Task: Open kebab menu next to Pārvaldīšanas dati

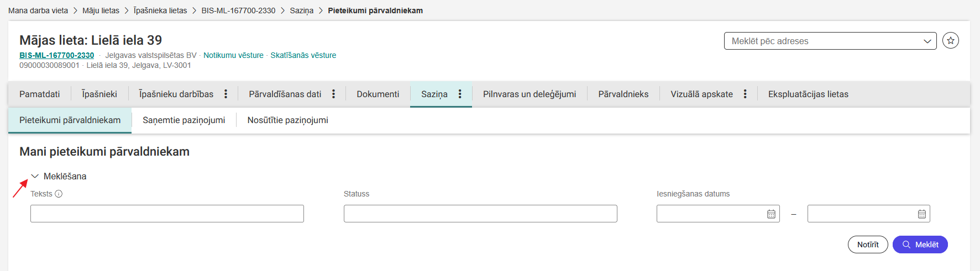Action: [333, 94]
